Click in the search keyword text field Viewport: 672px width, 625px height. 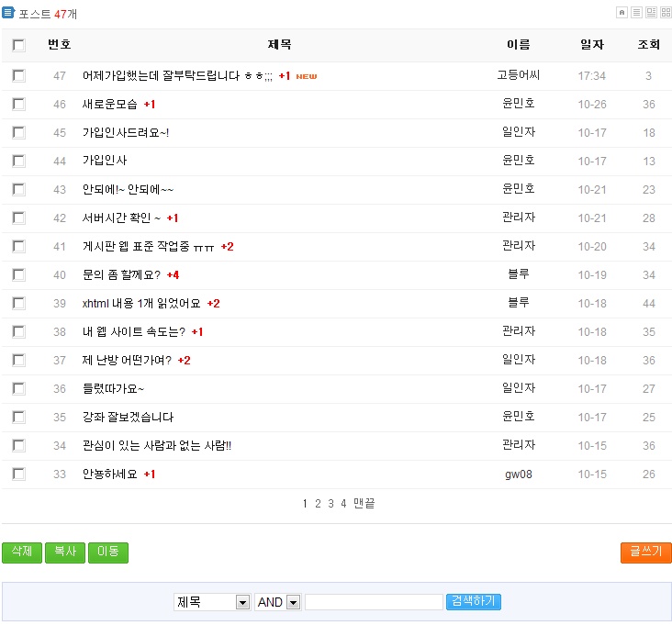pyautogui.click(x=374, y=602)
